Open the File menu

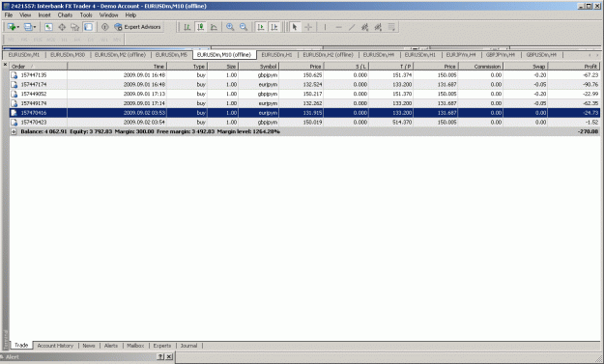pyautogui.click(x=9, y=15)
